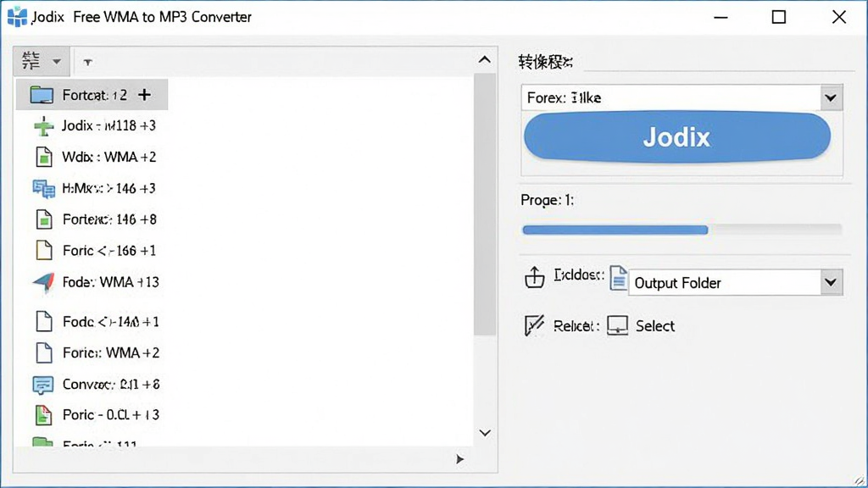Maximize the Jodix converter window

click(779, 17)
